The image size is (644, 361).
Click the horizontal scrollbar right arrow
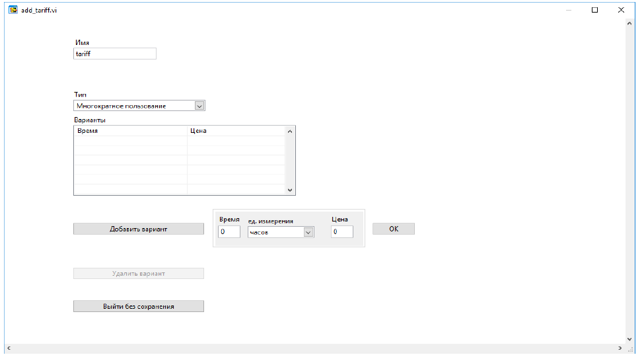click(x=620, y=348)
